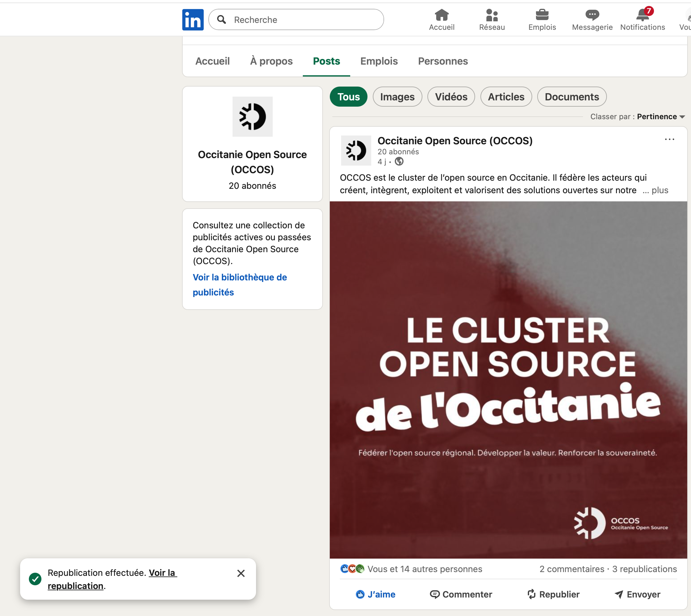Click the OCCOS logo in the sidebar card

coord(253,117)
